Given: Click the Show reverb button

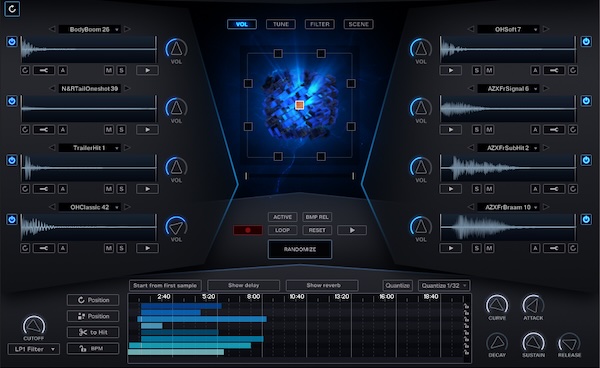Looking at the screenshot, I should [322, 285].
